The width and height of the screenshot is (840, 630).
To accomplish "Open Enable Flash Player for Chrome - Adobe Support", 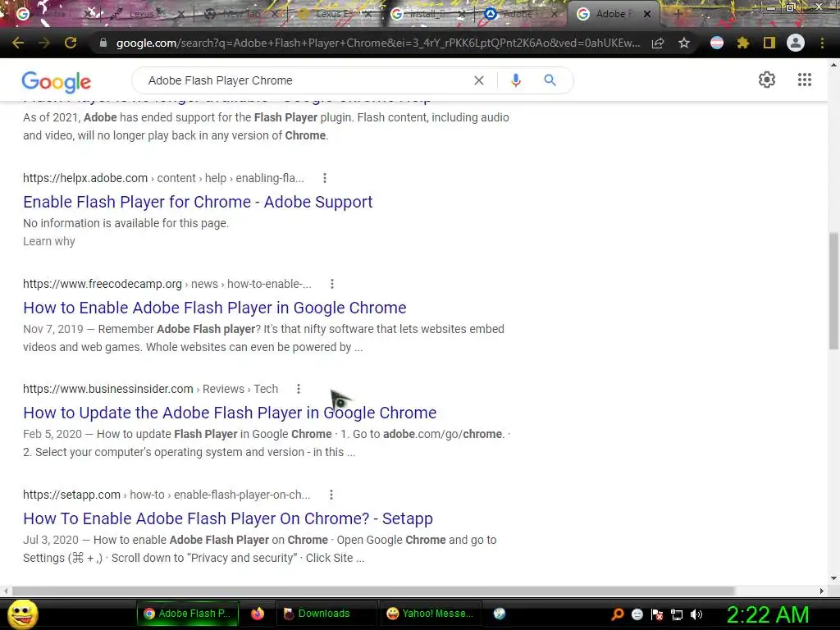I will pyautogui.click(x=198, y=202).
